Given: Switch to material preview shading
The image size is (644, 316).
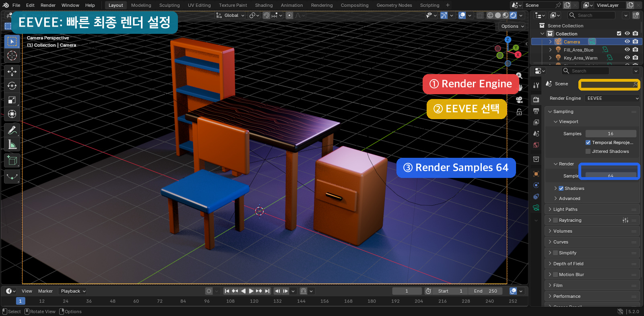Looking at the screenshot, I should coord(506,15).
